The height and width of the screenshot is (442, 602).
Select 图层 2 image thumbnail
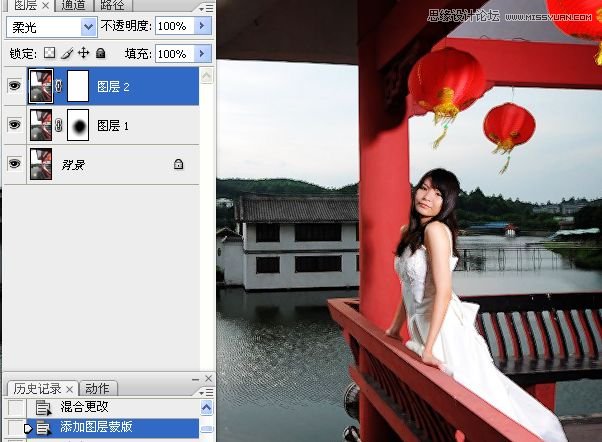click(41, 86)
